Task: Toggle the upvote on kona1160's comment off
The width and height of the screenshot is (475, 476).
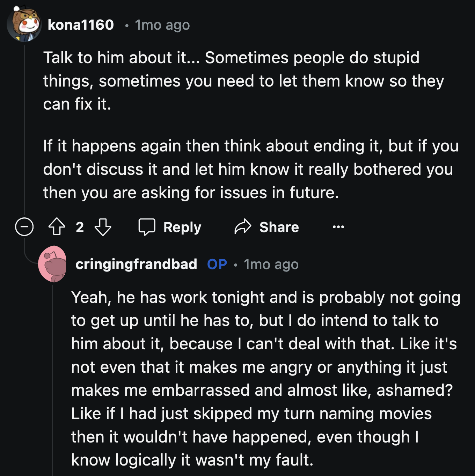Action: pyautogui.click(x=57, y=227)
